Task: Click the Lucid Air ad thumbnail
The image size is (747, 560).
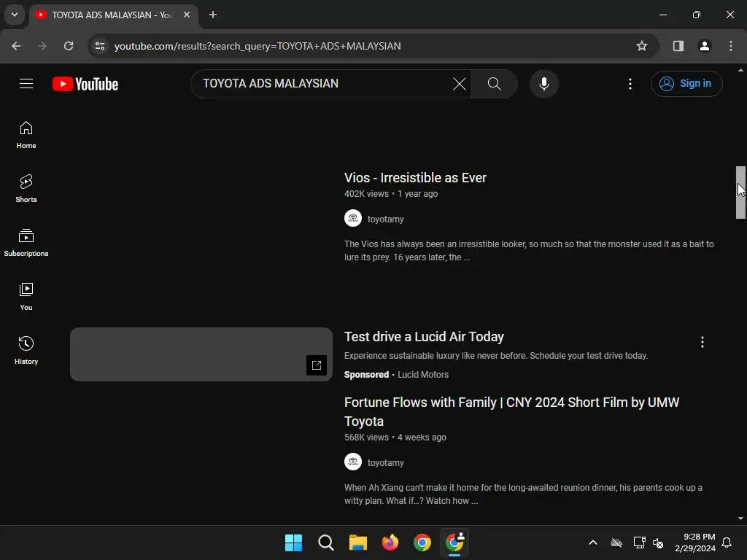Action: click(201, 354)
